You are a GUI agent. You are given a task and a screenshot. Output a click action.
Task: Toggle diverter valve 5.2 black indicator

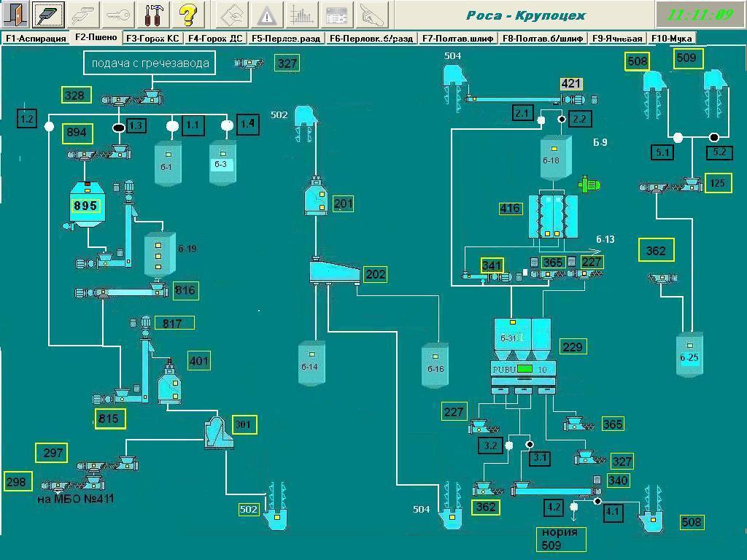pos(714,137)
